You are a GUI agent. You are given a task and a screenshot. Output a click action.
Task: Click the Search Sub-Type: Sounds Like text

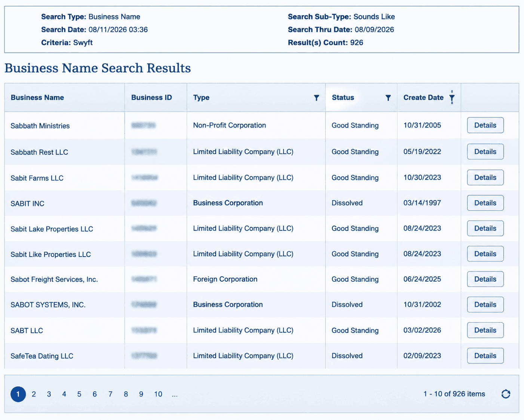pos(341,17)
